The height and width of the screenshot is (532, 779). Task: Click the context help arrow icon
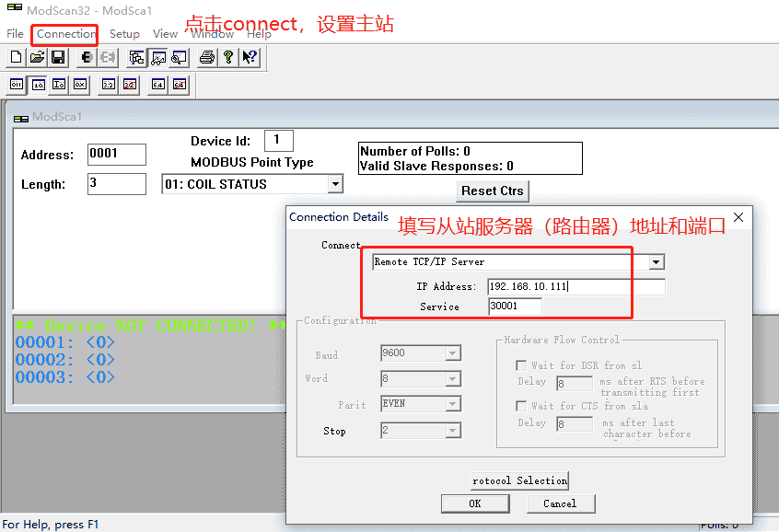tap(250, 58)
